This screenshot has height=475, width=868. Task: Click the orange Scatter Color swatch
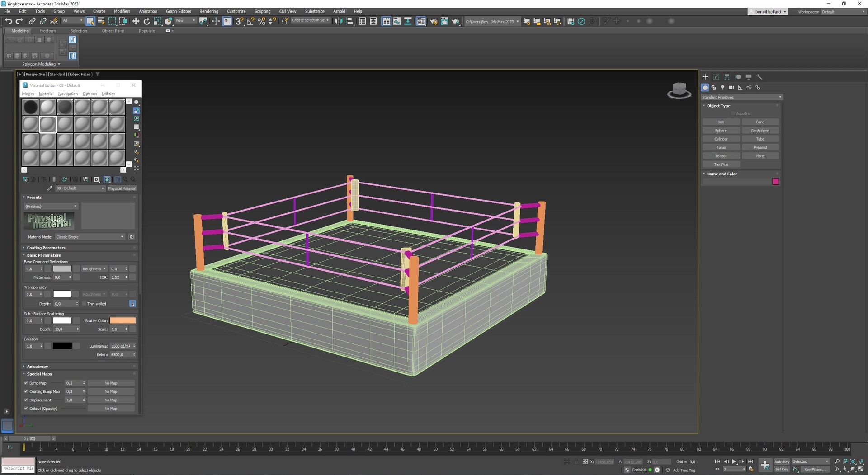pyautogui.click(x=123, y=320)
